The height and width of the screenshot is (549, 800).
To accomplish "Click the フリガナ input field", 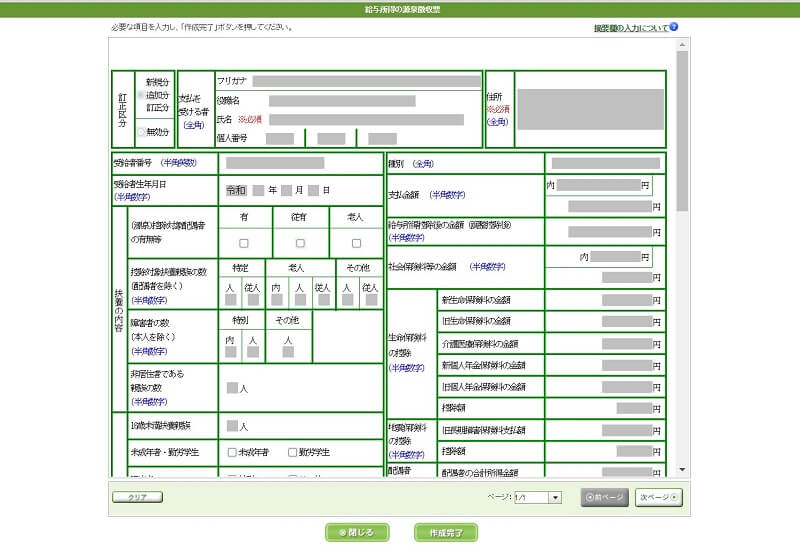I will point(366,81).
